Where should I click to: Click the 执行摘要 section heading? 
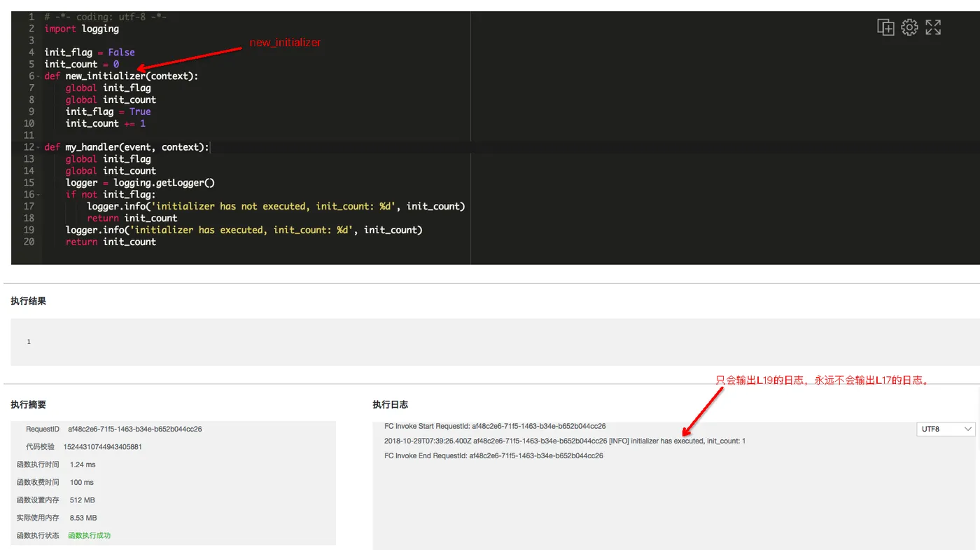coord(28,405)
